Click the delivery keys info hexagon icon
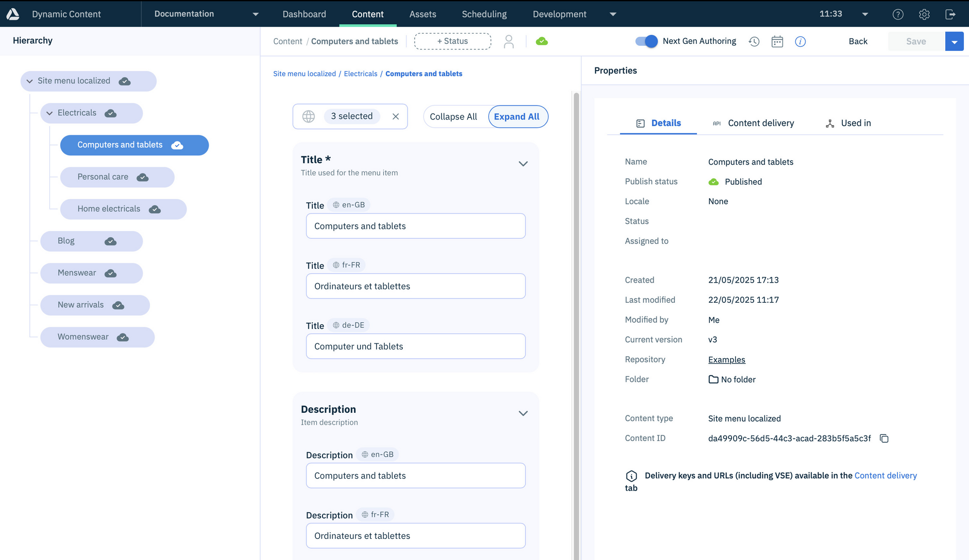This screenshot has height=560, width=969. pyautogui.click(x=632, y=476)
